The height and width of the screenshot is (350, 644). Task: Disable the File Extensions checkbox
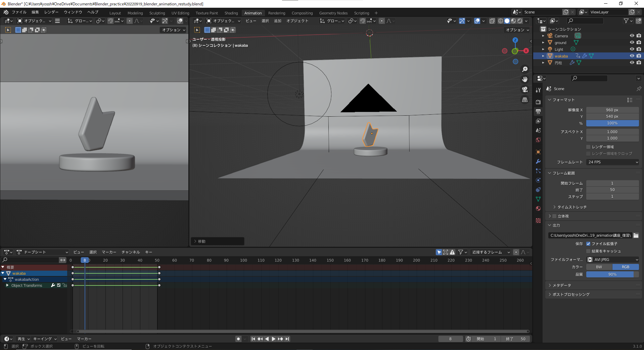tap(588, 244)
